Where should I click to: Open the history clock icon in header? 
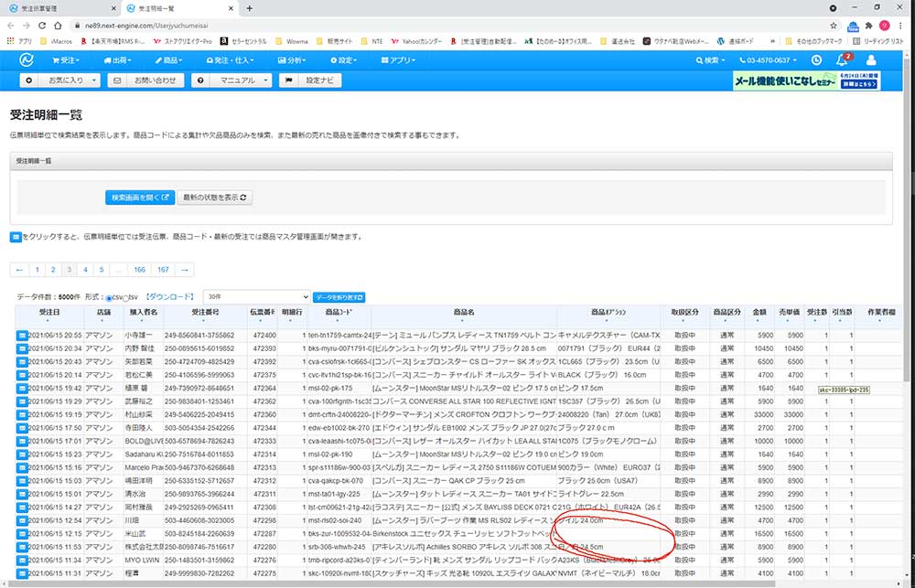(816, 60)
